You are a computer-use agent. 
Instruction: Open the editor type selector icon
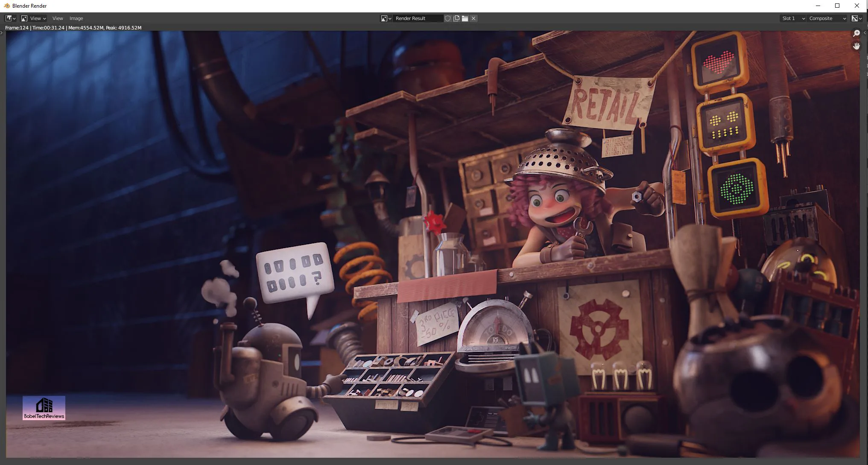pyautogui.click(x=10, y=18)
